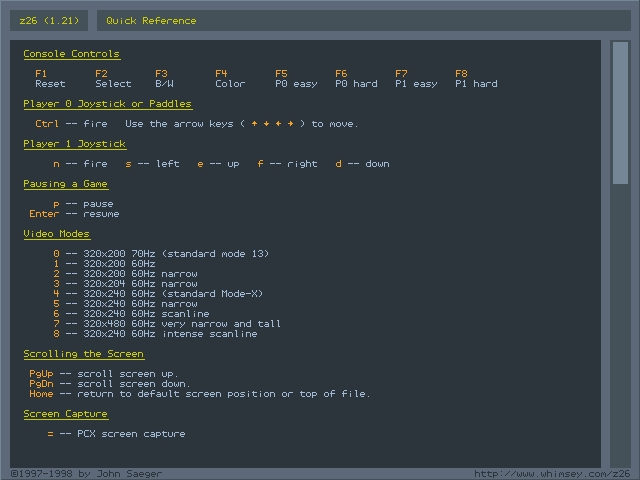This screenshot has width=640, height=480.
Task: Click the 'z26 (1.21)' title box
Action: 49,20
